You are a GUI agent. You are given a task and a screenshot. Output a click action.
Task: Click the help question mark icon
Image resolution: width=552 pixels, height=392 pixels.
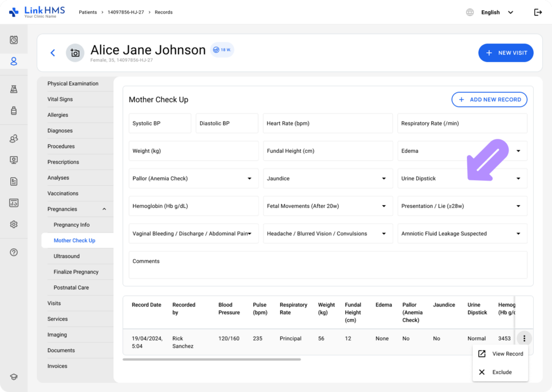(14, 252)
